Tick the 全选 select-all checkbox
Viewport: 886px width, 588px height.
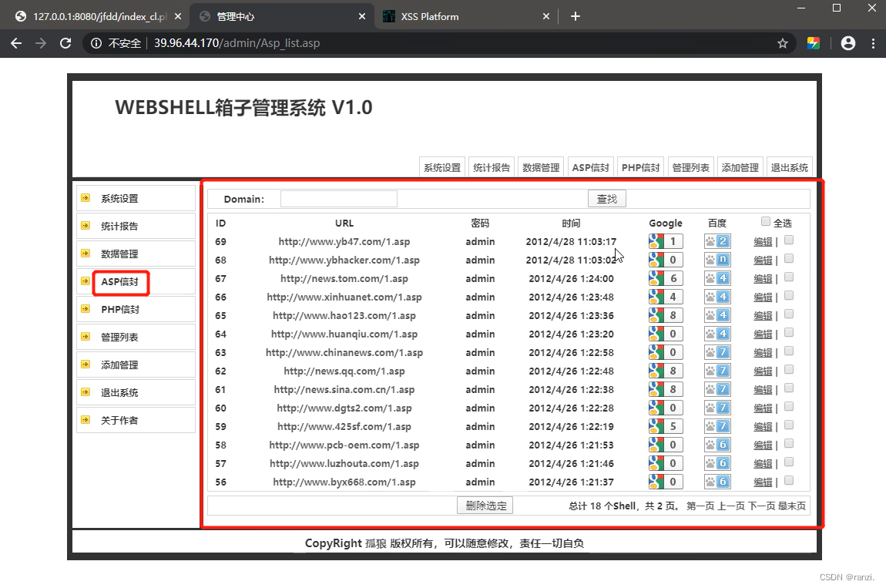(x=766, y=222)
